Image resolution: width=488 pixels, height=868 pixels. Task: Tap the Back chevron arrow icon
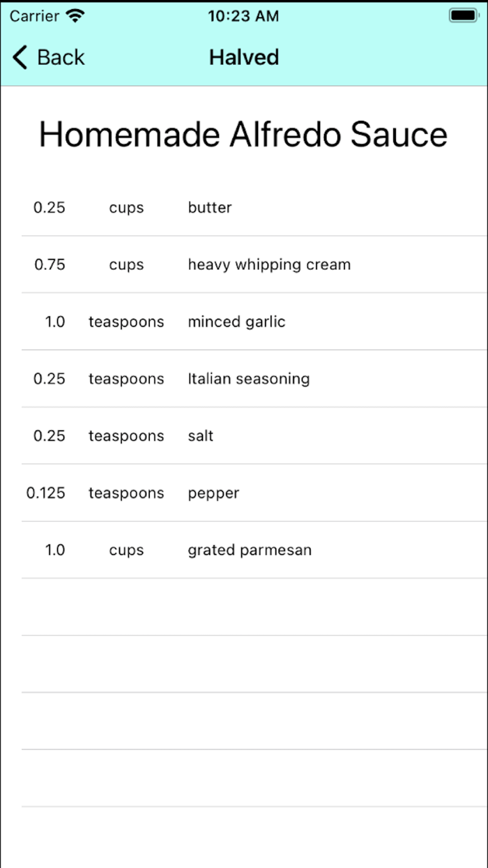click(x=20, y=57)
